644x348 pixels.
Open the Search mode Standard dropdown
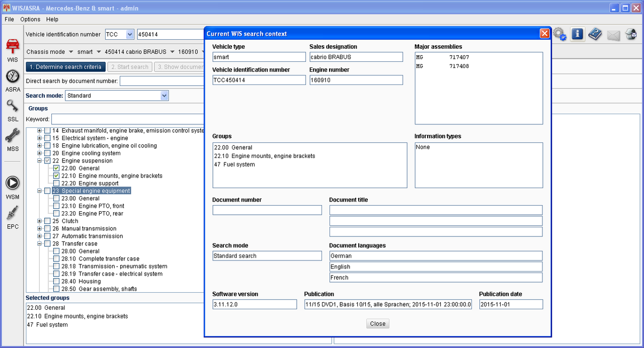164,96
